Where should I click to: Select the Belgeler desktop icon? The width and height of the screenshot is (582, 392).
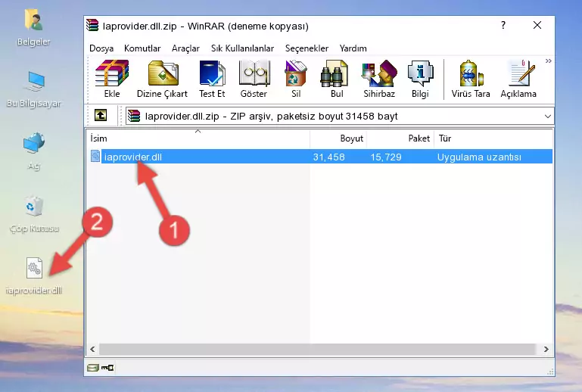coord(33,28)
